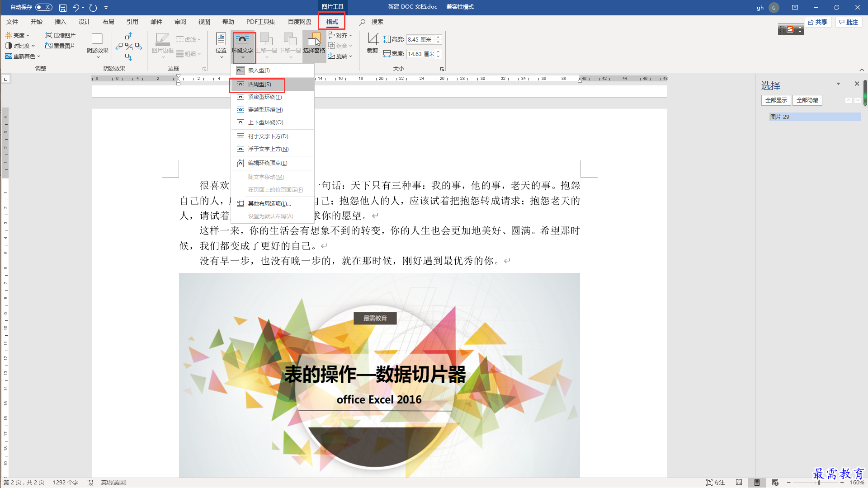Nudge shadow right arrow icon

(x=139, y=46)
